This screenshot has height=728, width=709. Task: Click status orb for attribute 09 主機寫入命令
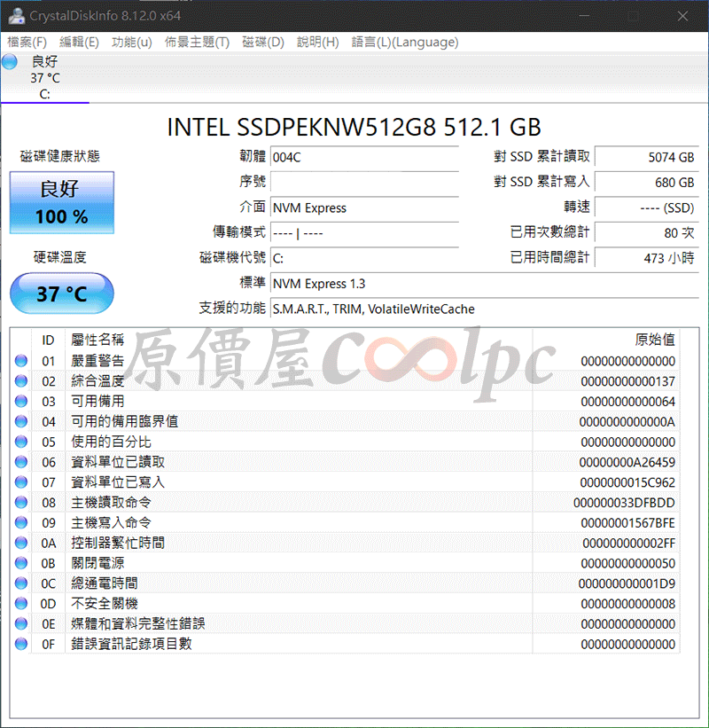pos(21,523)
